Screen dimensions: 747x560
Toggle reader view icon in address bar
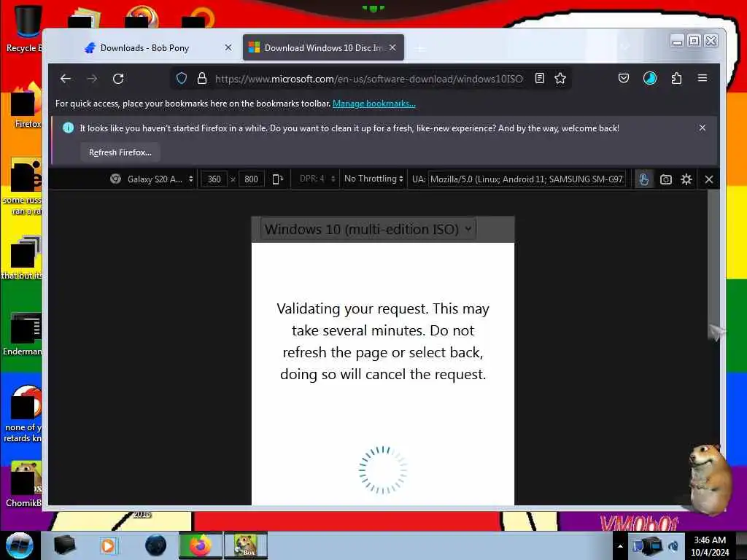click(x=539, y=79)
